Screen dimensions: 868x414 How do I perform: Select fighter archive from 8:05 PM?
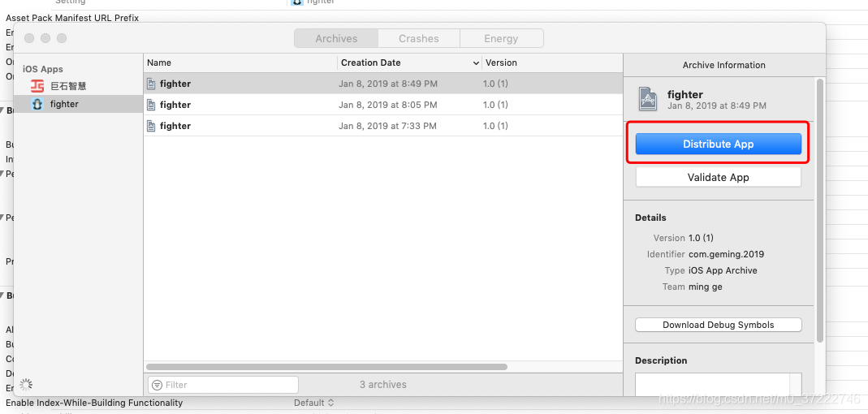383,105
